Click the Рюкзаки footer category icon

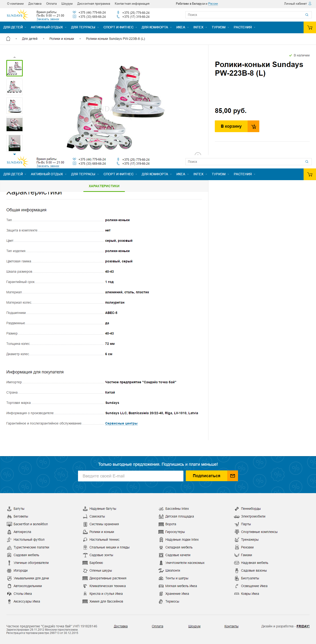coord(237,547)
